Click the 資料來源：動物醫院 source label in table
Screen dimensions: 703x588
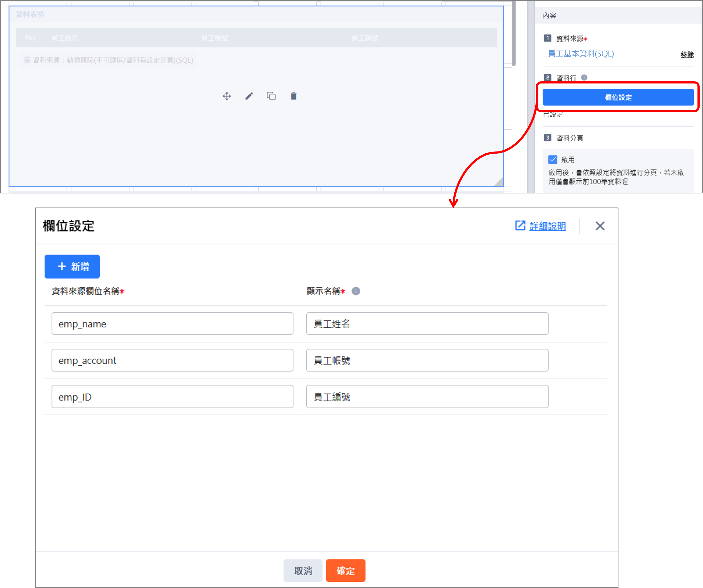(109, 60)
